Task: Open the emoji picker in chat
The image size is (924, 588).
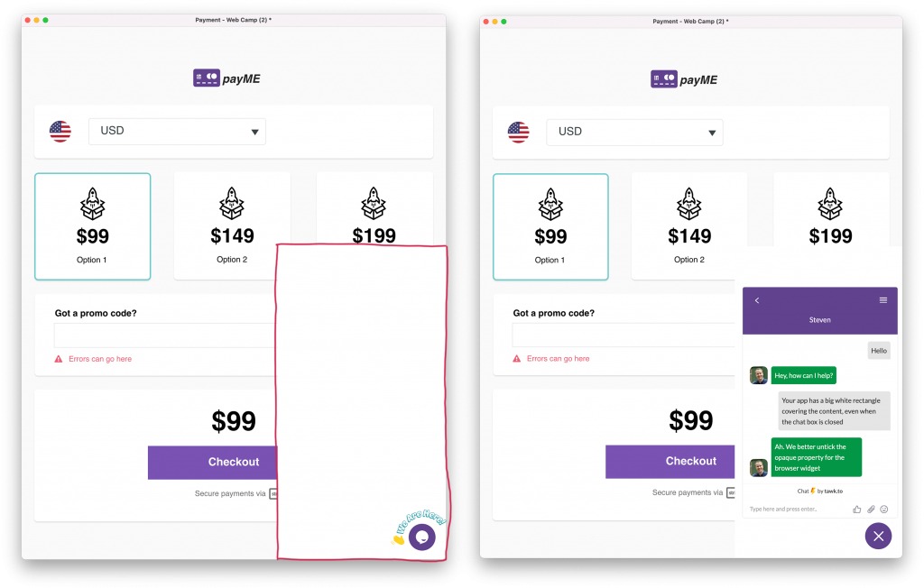Action: 884,509
